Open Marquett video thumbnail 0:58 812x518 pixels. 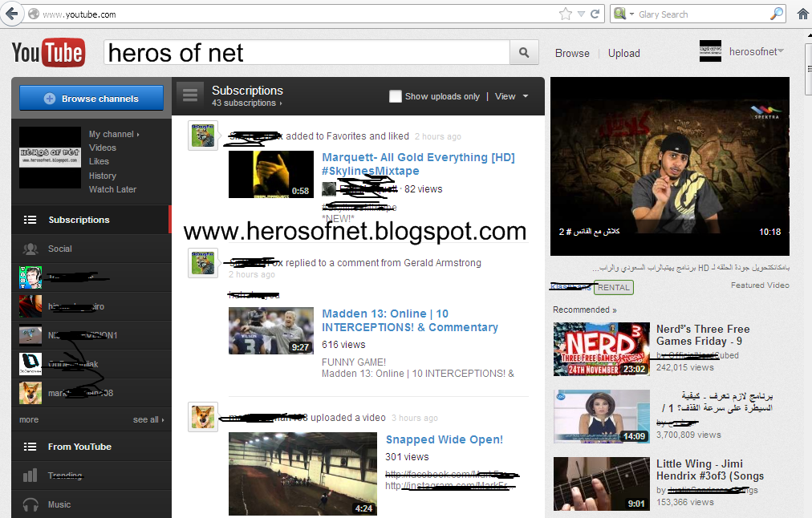click(271, 174)
